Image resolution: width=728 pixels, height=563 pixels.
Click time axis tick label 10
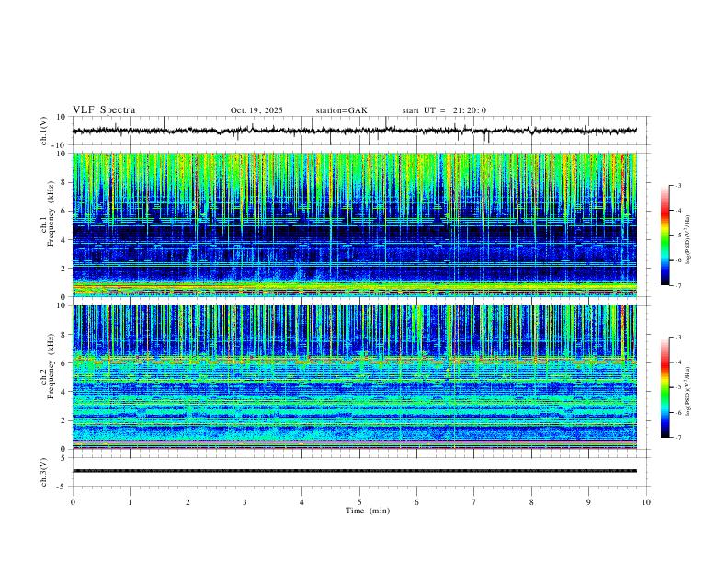point(646,502)
